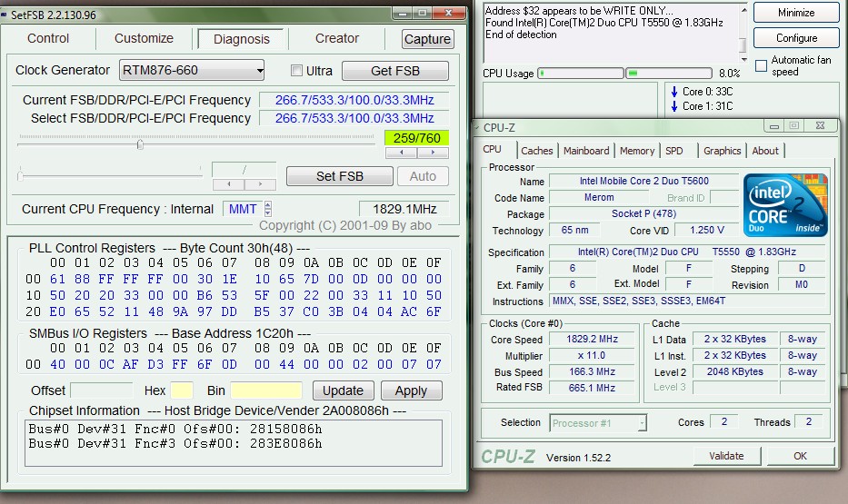
Task: Open the SPD tab in CPU-Z
Action: point(673,151)
